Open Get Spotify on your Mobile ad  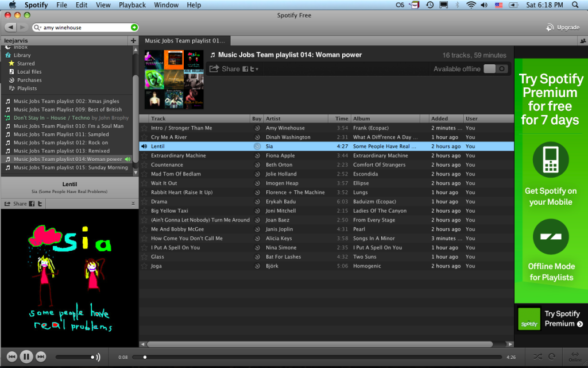(551, 174)
